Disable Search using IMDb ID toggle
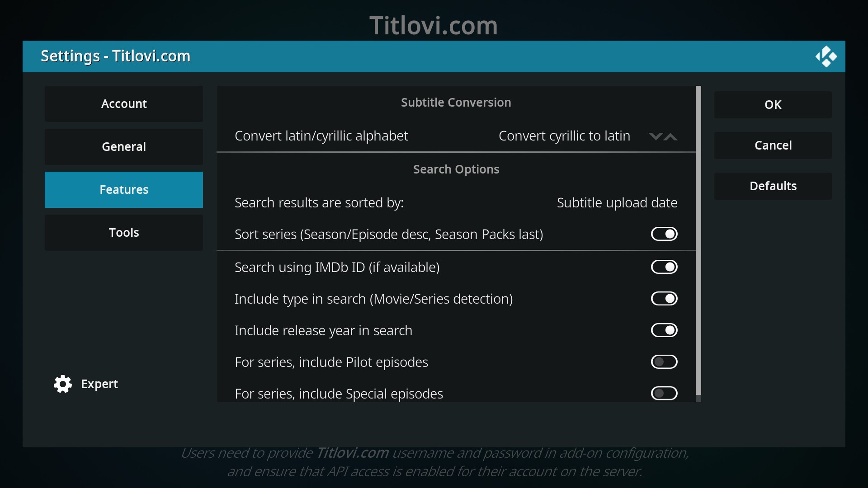Image resolution: width=868 pixels, height=488 pixels. point(664,267)
